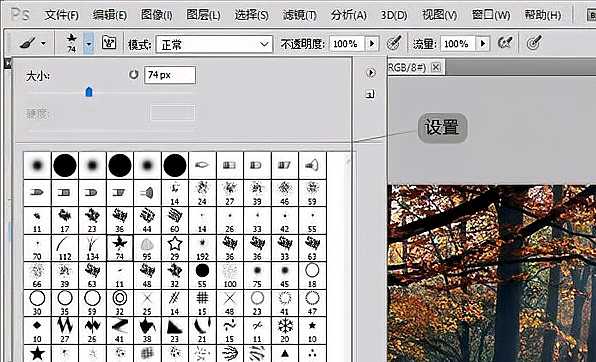Viewport: 596px width, 362px height.
Task: Open the 3D(D) menu
Action: point(394,15)
